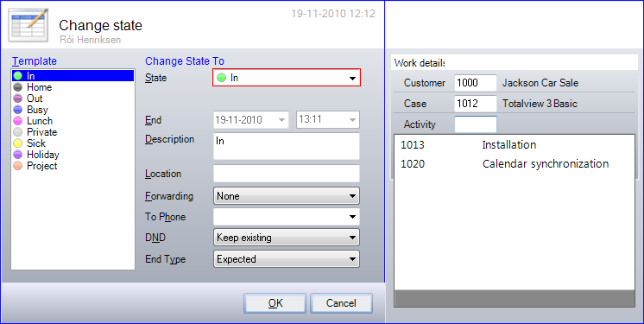Viewport: 644px width, 324px height.
Task: Click the Case number field 1012
Action: tap(476, 104)
